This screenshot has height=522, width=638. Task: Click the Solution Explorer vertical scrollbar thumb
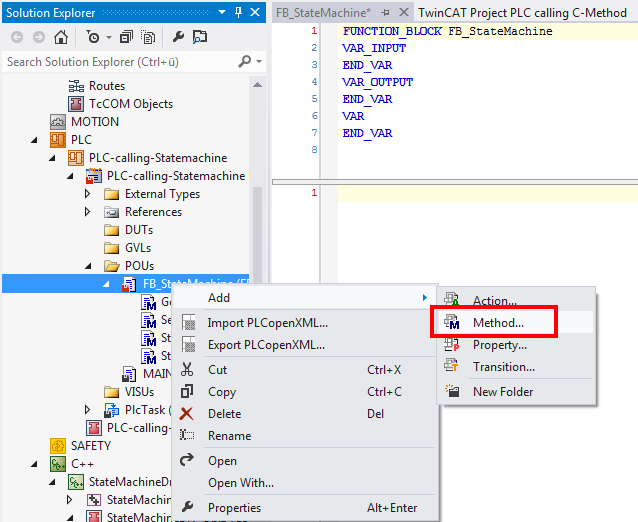[x=257, y=234]
